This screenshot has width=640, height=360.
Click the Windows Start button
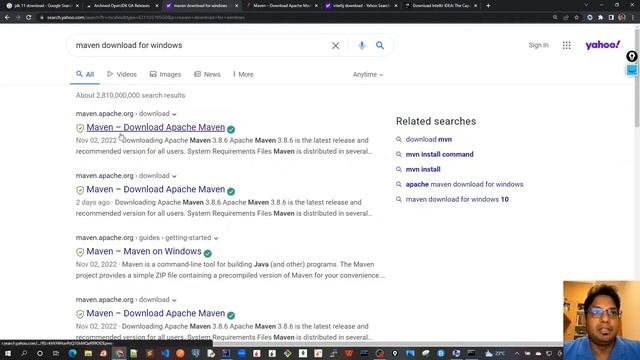pos(8,353)
